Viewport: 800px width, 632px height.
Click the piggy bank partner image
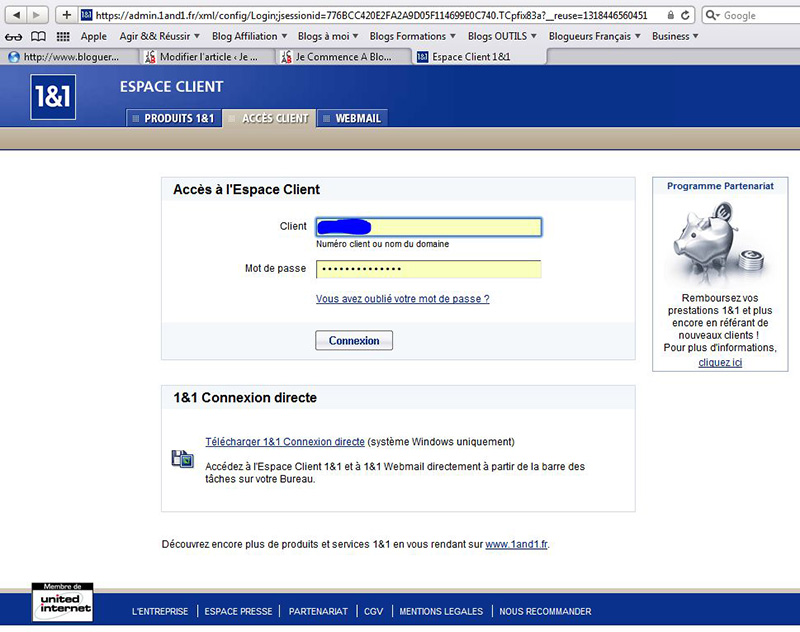point(720,243)
